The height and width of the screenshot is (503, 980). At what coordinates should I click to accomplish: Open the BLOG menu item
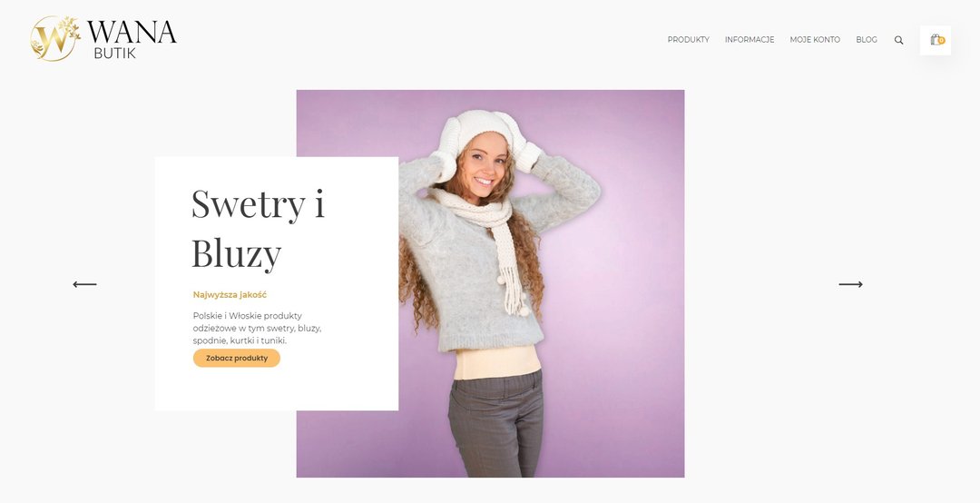pos(867,39)
